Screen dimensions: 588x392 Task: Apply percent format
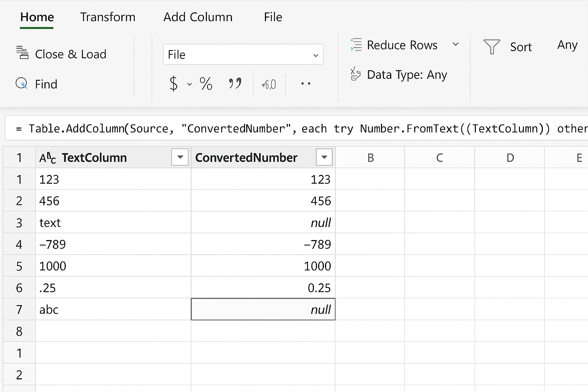pos(206,83)
